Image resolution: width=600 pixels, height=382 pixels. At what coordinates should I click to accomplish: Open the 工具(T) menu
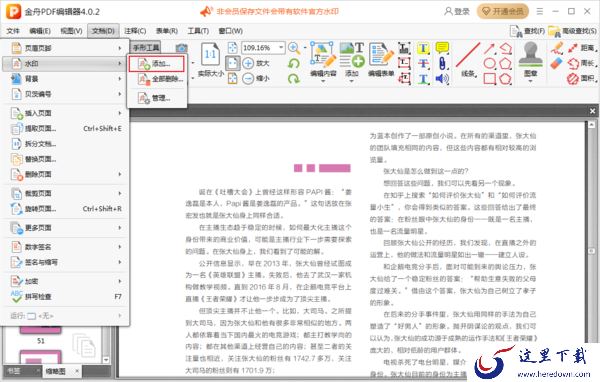coord(198,31)
